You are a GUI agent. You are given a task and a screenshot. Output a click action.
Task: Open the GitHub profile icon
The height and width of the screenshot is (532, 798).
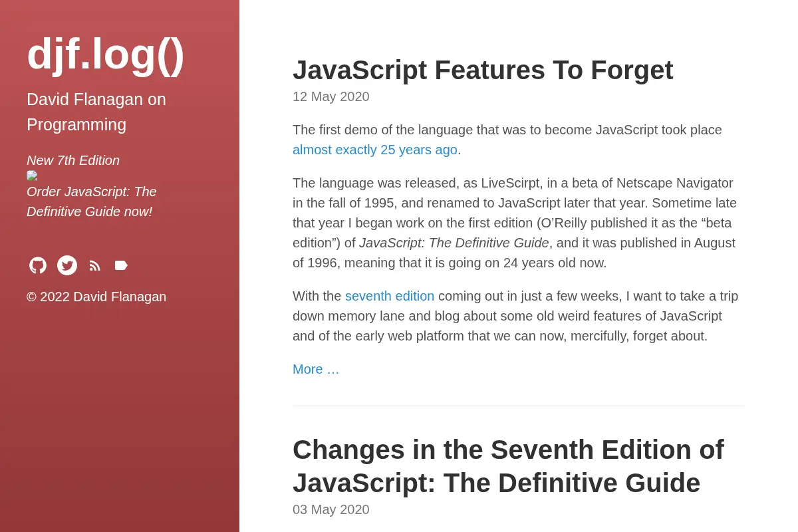click(x=38, y=265)
